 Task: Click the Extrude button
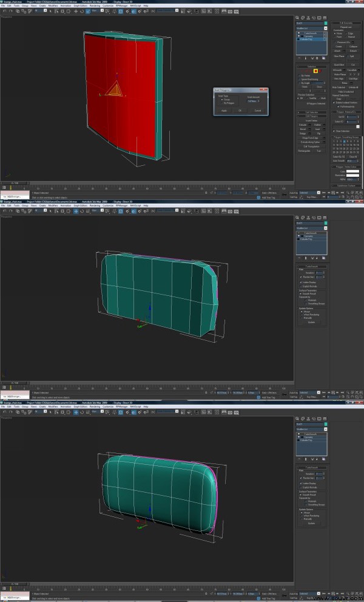click(x=303, y=125)
